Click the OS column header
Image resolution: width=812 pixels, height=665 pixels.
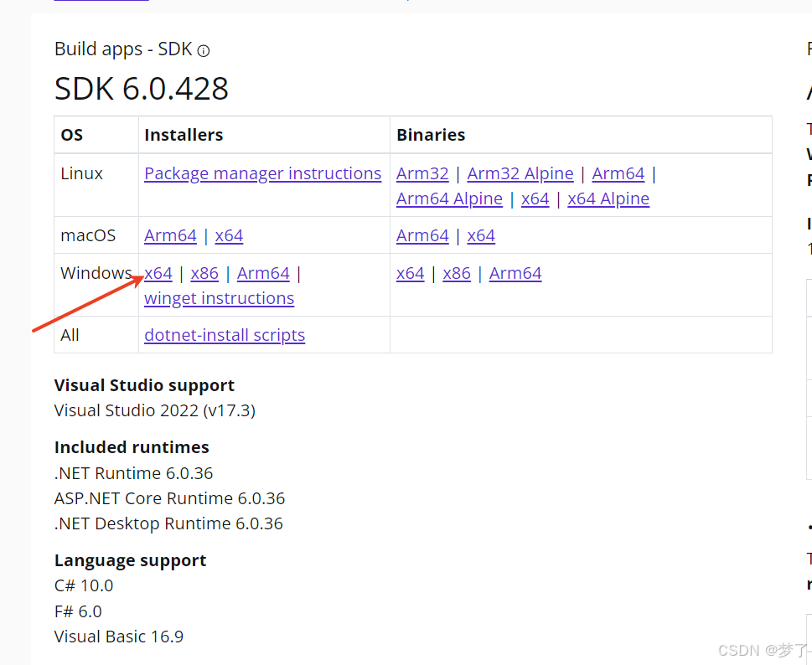[71, 135]
